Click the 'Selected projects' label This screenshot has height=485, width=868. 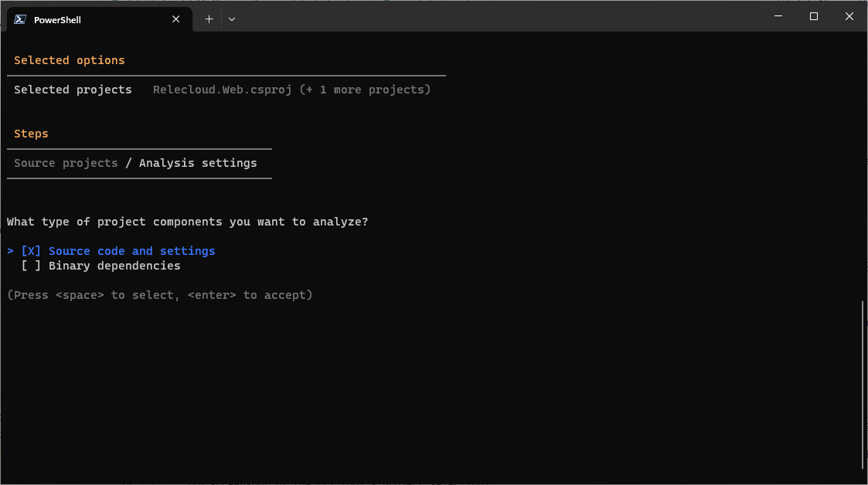73,89
